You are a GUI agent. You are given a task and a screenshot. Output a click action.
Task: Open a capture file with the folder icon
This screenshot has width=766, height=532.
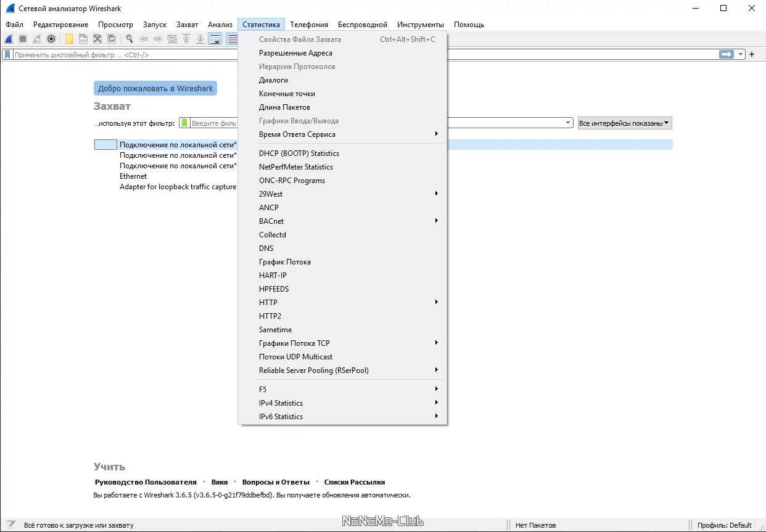pos(69,39)
